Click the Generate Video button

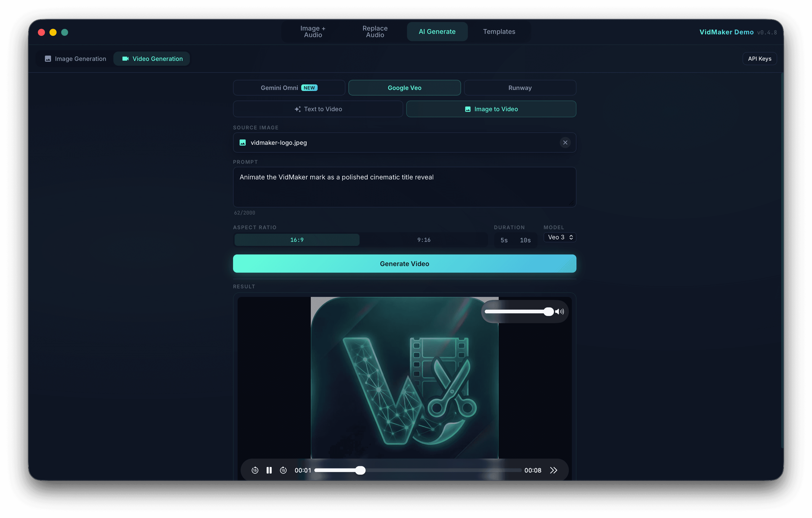[404, 264]
